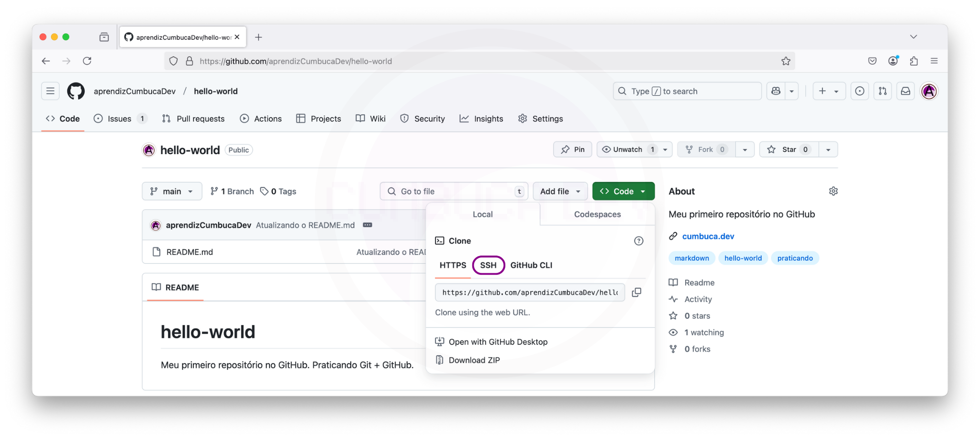Switch to the Codespaces tab
The height and width of the screenshot is (436, 980).
point(597,214)
